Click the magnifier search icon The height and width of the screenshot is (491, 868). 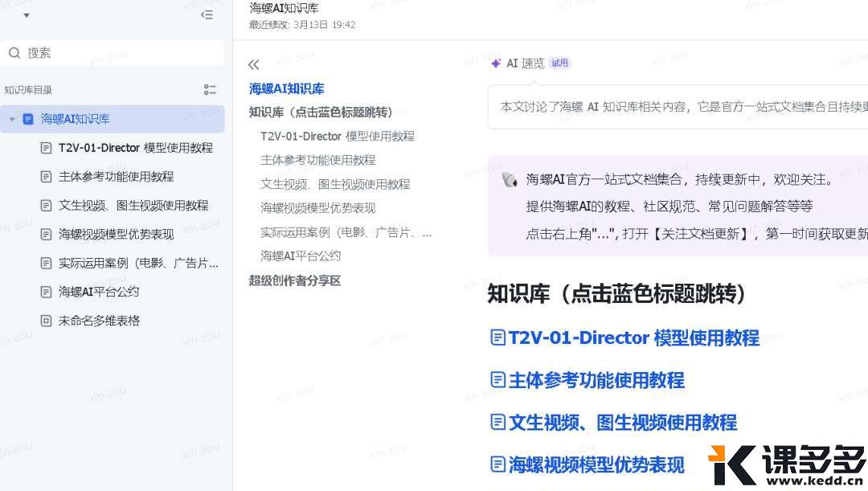click(14, 53)
